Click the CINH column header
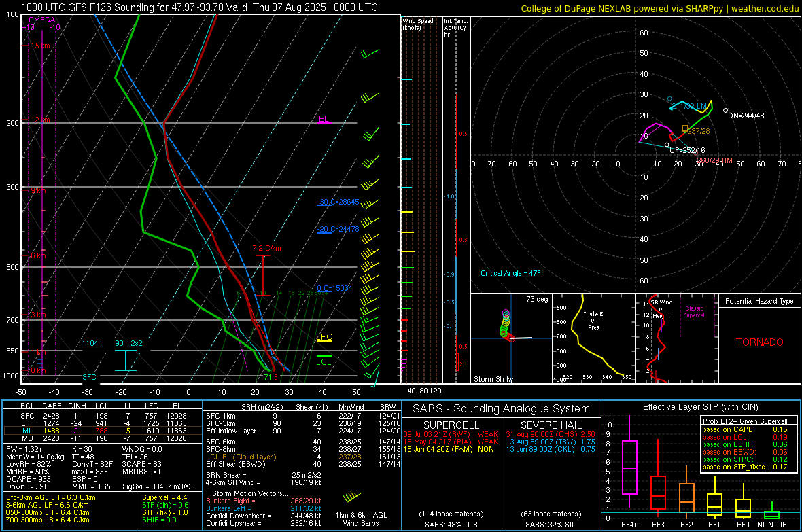The image size is (802, 532). coord(77,406)
